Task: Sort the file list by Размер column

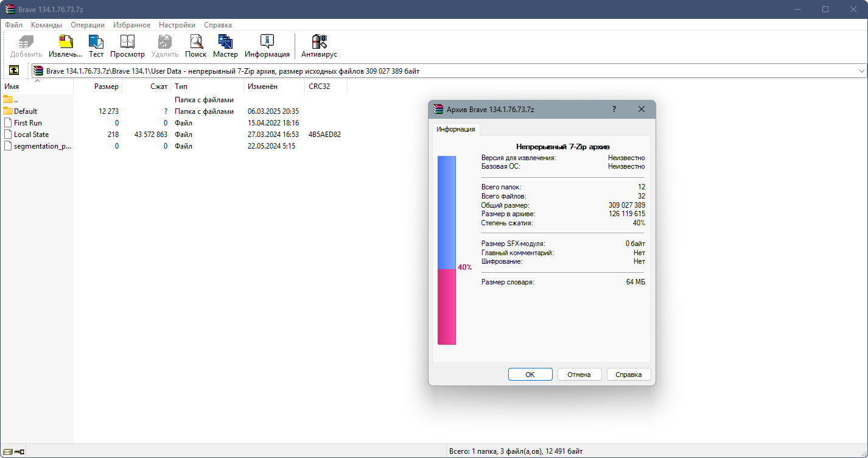Action: [x=98, y=86]
